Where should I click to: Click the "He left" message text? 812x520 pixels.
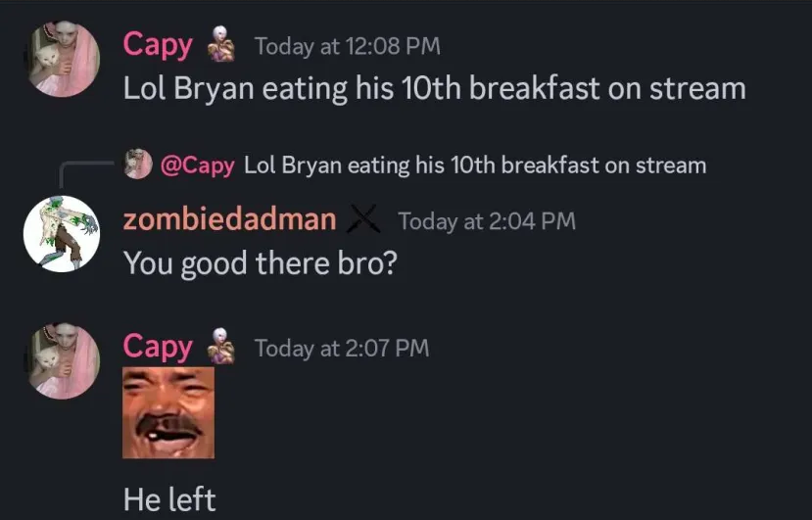click(x=169, y=499)
